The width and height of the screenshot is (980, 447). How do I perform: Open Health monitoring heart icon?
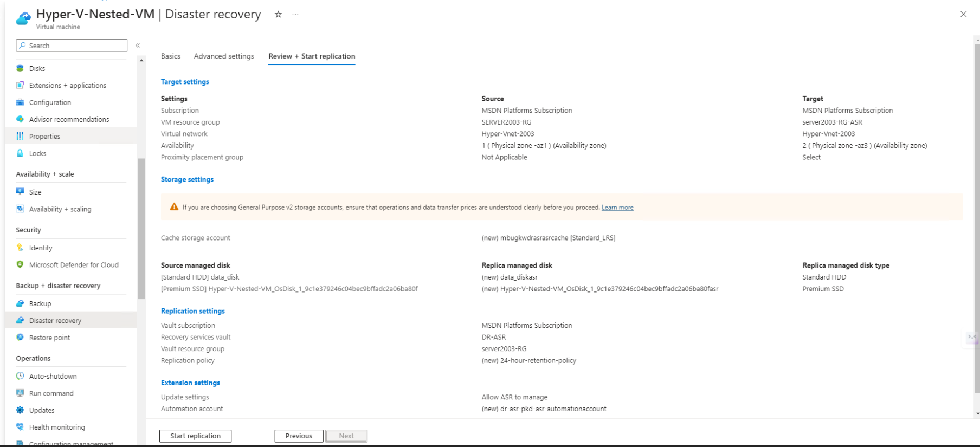20,427
